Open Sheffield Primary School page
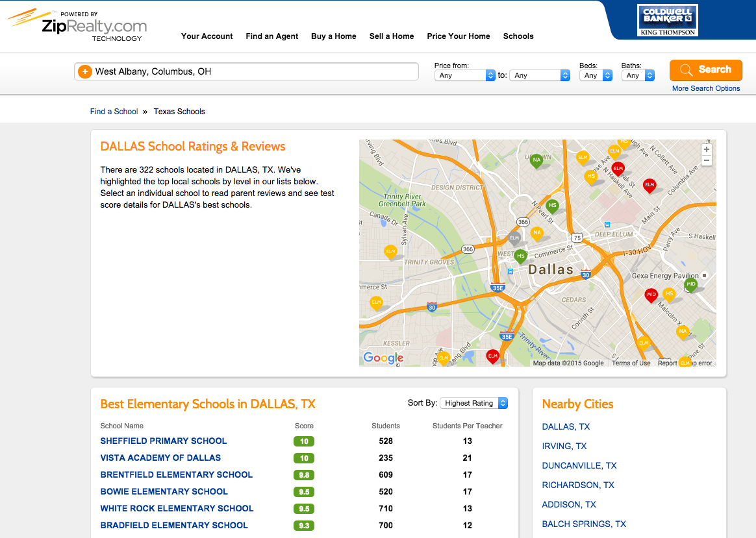 click(x=164, y=441)
